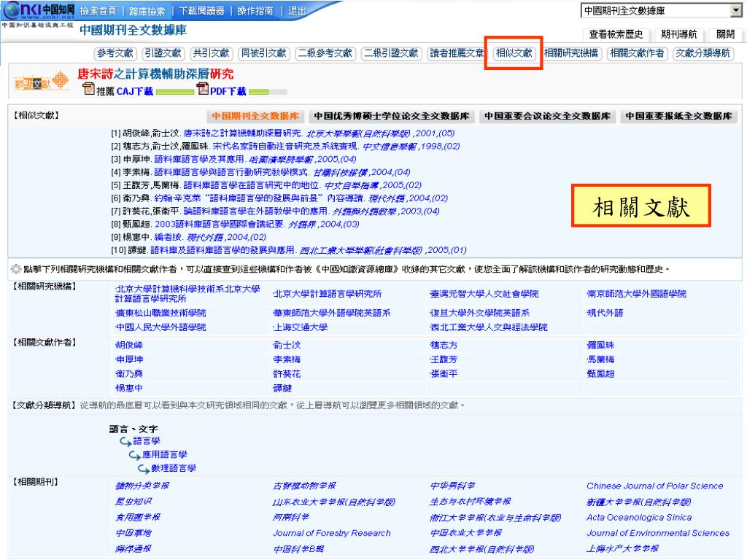Open institution 南京師范大學外國語學院
747x560 pixels.
click(x=636, y=294)
